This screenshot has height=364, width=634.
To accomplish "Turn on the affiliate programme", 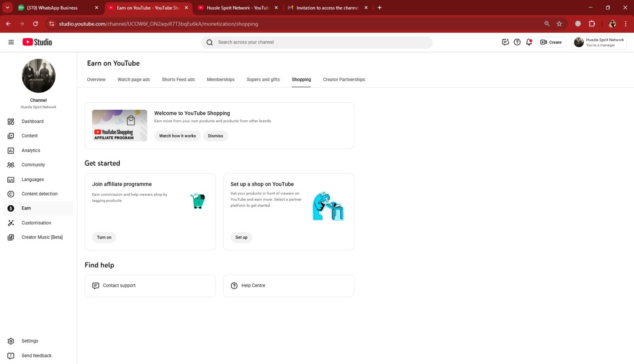I will point(104,237).
